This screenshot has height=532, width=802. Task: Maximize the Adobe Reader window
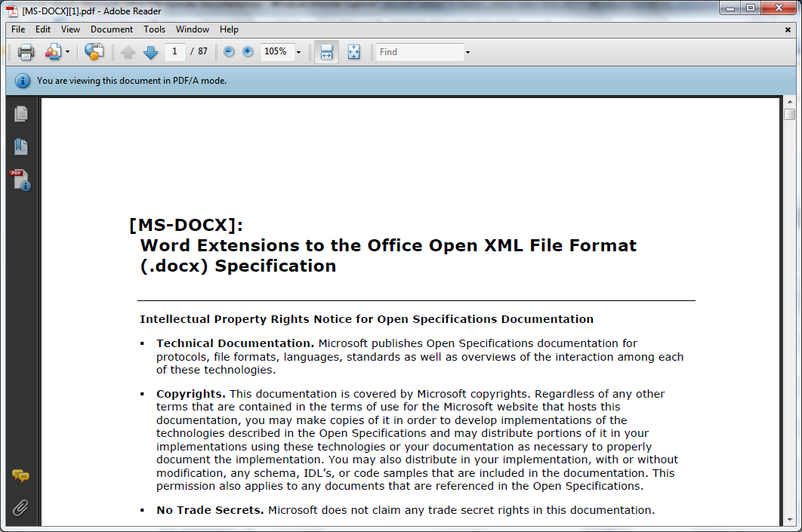click(751, 8)
